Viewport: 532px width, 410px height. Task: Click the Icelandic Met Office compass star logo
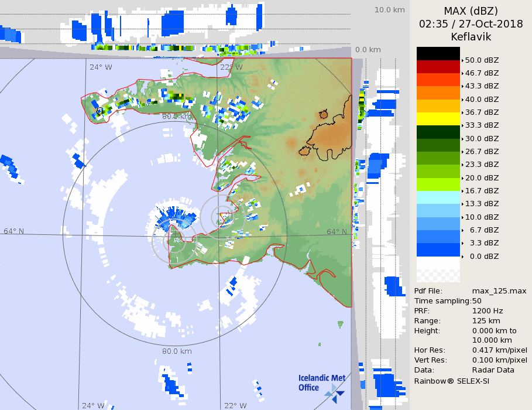point(335,392)
